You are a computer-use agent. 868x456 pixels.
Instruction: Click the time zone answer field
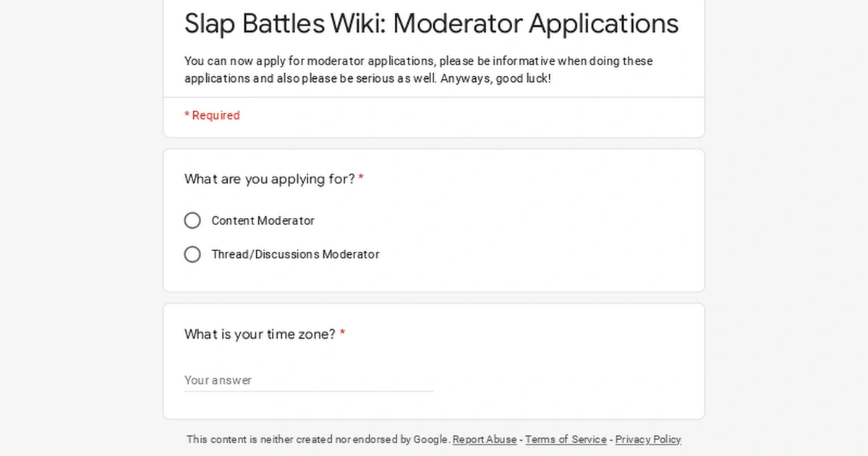tap(307, 380)
